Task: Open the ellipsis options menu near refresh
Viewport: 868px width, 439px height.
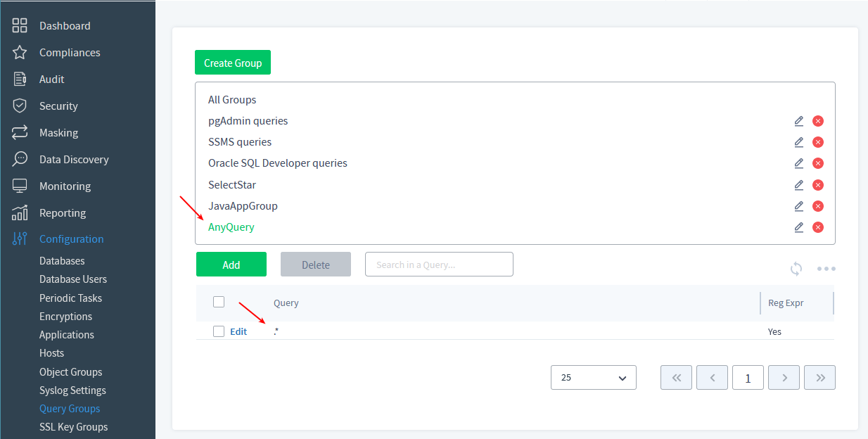Action: point(826,269)
